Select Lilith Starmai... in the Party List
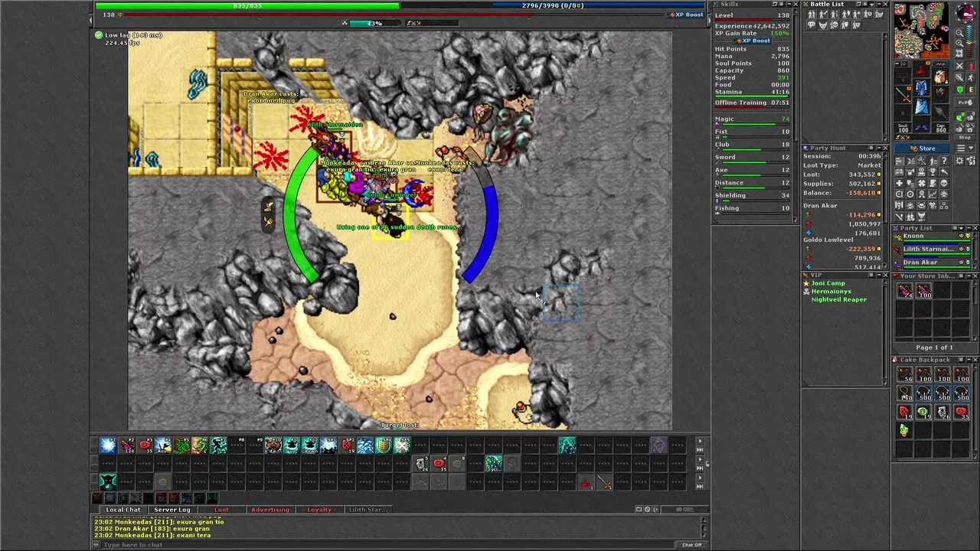980x551 pixels. click(x=932, y=252)
